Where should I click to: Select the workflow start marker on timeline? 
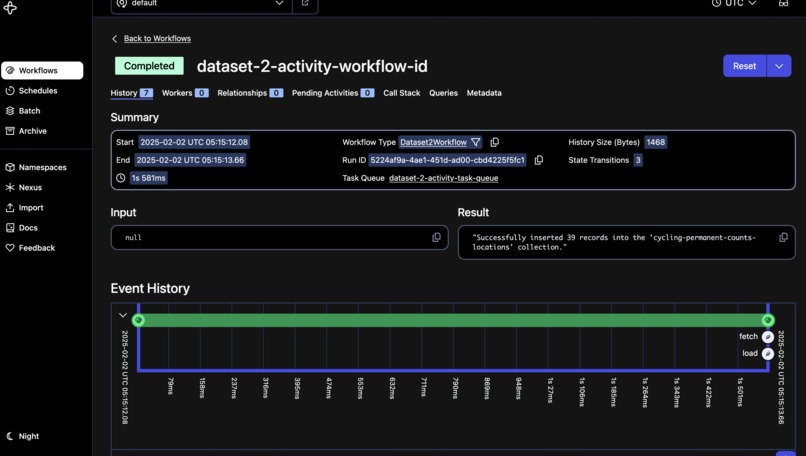(x=138, y=320)
